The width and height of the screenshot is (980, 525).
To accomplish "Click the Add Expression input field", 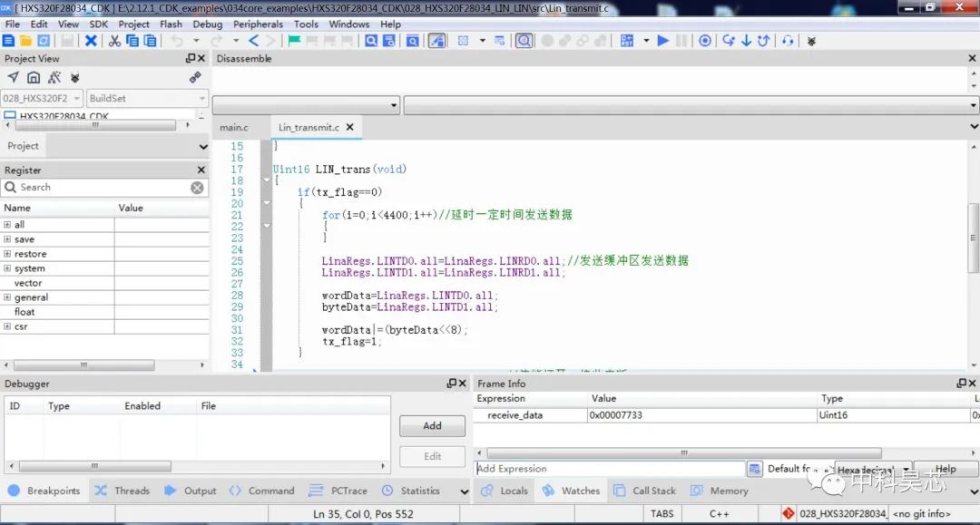I will coord(610,468).
